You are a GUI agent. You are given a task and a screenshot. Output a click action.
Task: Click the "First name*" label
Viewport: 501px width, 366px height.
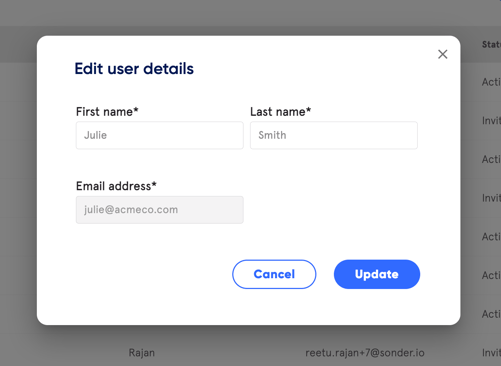click(107, 112)
